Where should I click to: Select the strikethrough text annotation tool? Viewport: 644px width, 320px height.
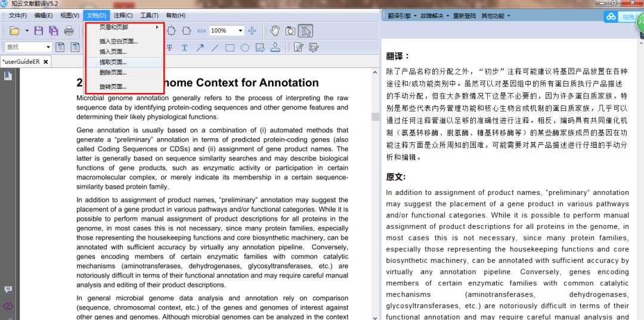[169, 48]
